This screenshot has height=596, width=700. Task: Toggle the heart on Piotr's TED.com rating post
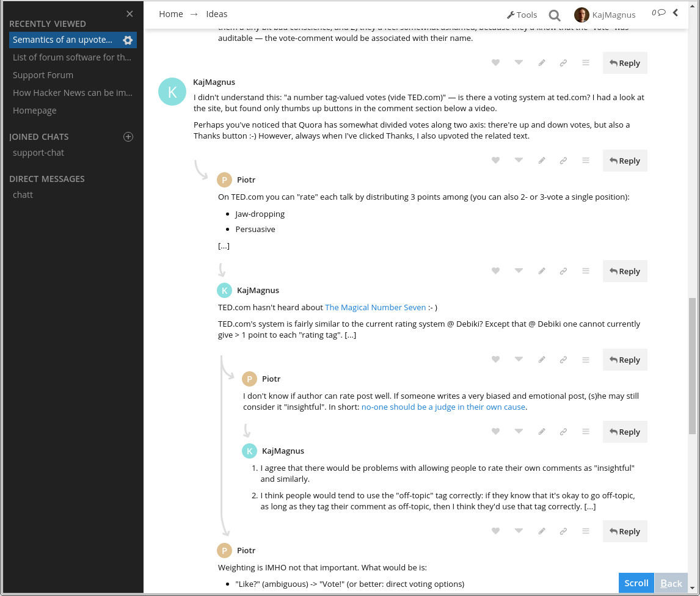495,271
